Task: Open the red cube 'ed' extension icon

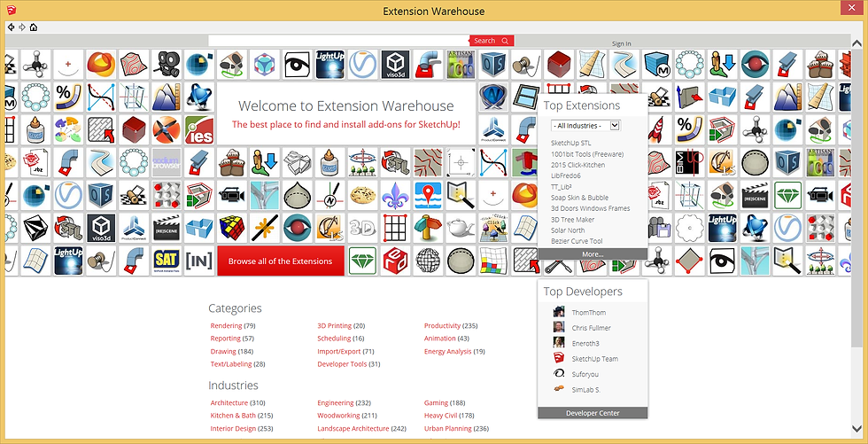Action: click(395, 261)
